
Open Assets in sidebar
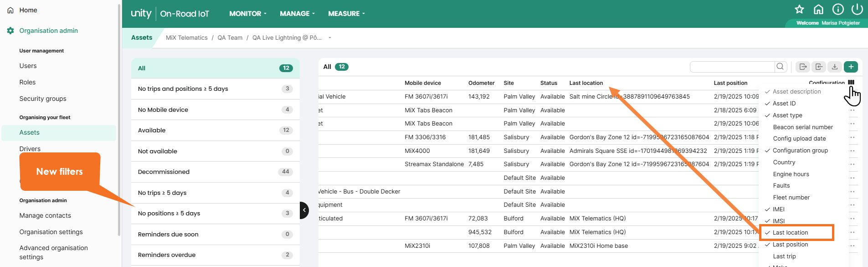(x=59, y=133)
